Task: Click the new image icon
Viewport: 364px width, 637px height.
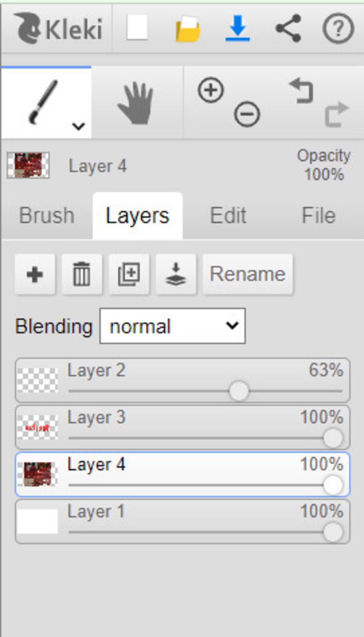Action: [137, 28]
